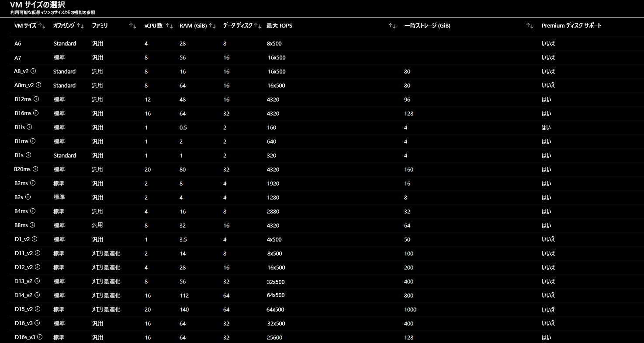The image size is (644, 343).
Task: Click RAM value 3.5 in D1_v2 row
Action: point(183,239)
